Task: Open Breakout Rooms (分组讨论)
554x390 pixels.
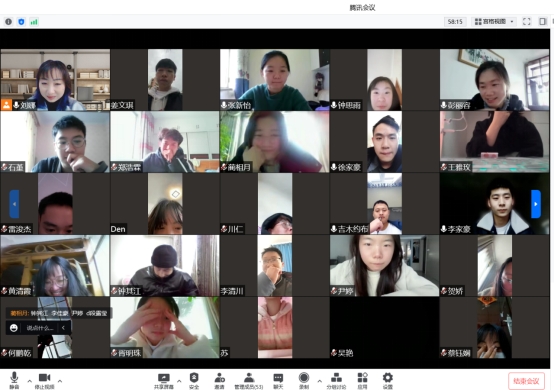Action: [x=336, y=380]
